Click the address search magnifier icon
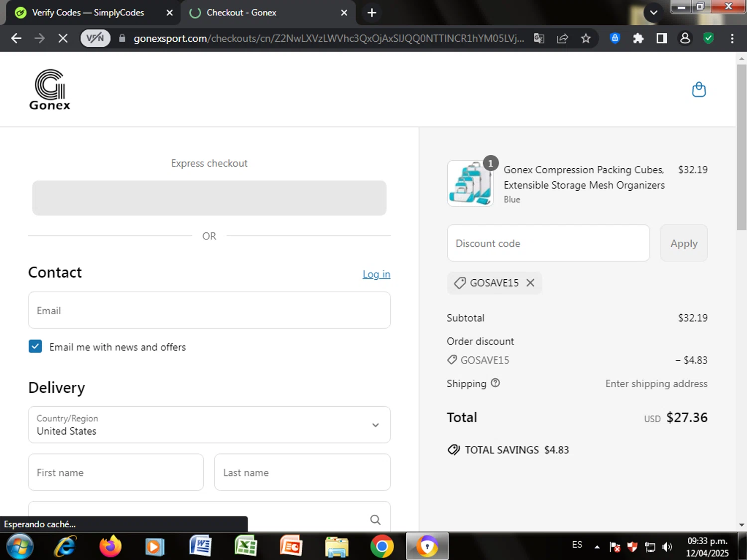Image resolution: width=747 pixels, height=560 pixels. [375, 520]
